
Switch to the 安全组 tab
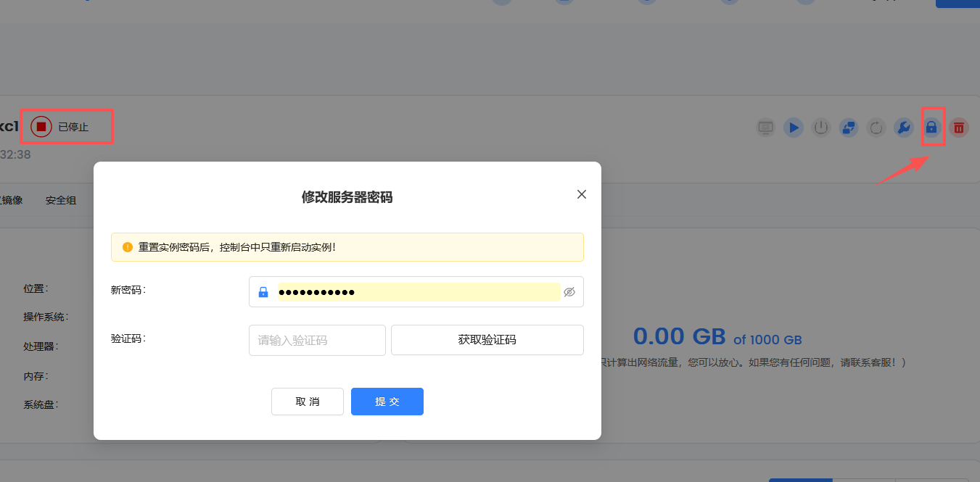point(60,199)
